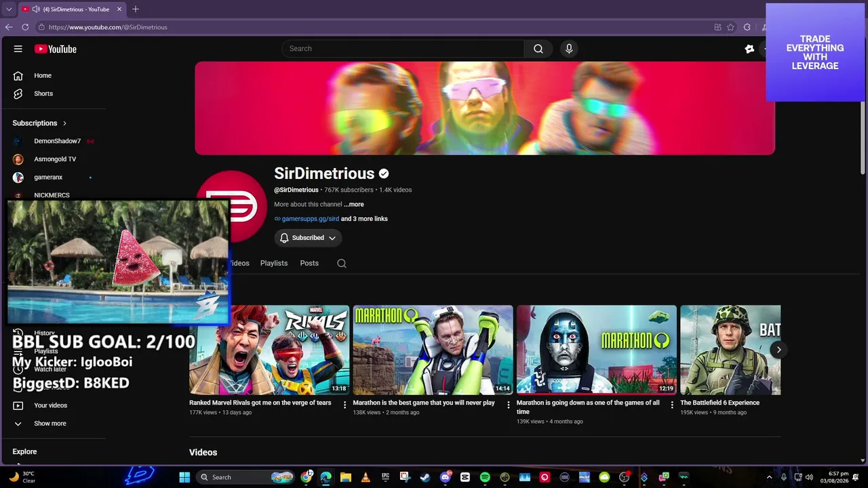Click the page vertical scrollbar
868x488 pixels.
tap(863, 139)
